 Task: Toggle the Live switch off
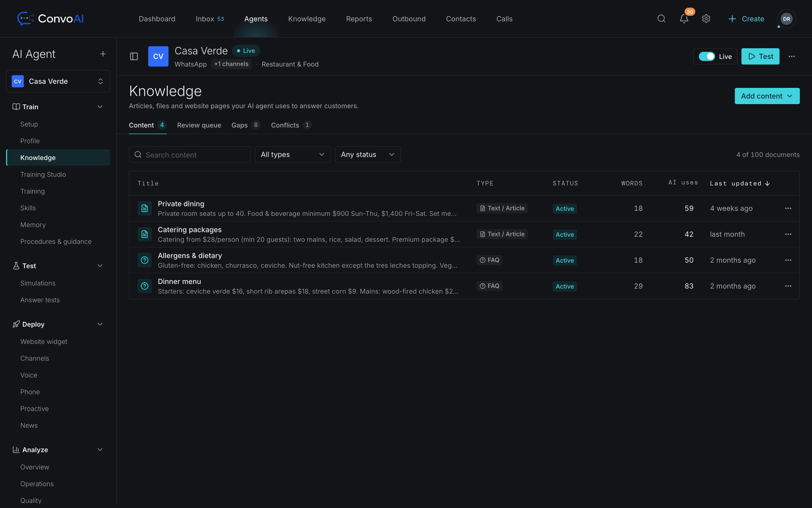707,56
